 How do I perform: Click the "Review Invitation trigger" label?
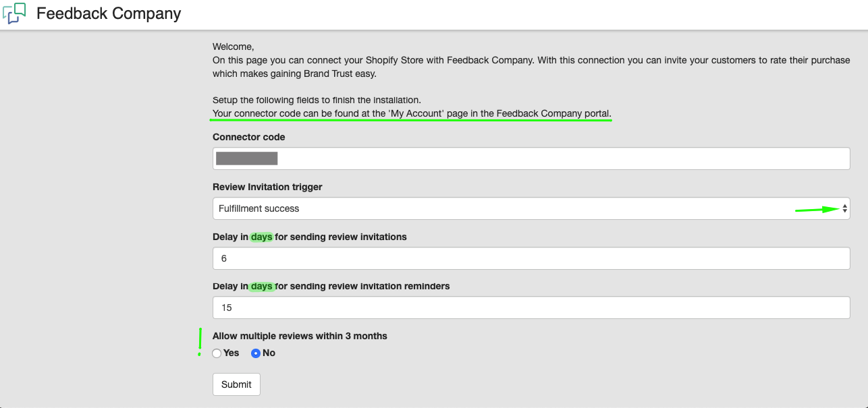coord(267,187)
